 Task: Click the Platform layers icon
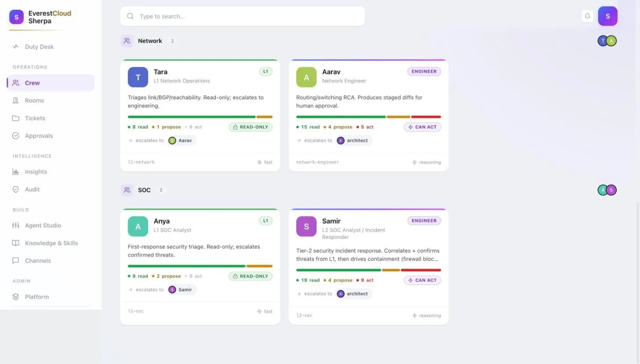coord(16,297)
